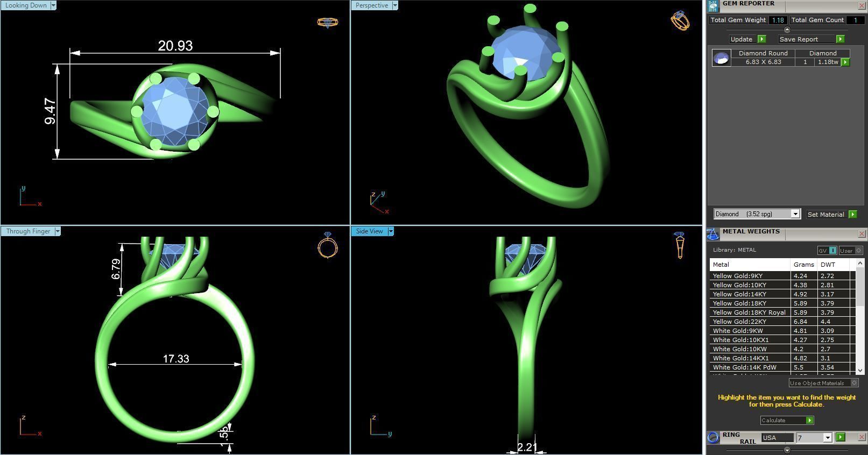Click the 17.33 inner diameter dimension
The height and width of the screenshot is (455, 868).
(176, 359)
